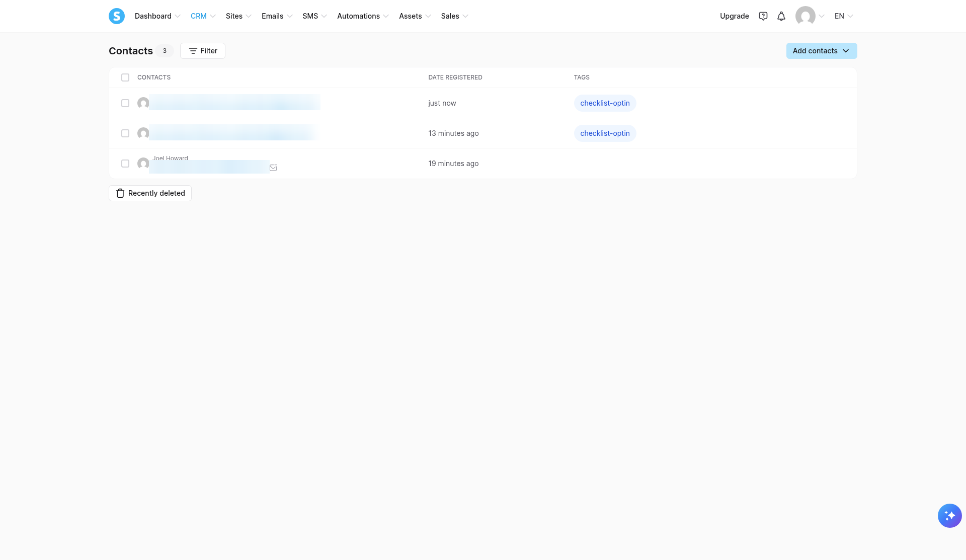Expand the profile avatar chevron
Viewport: 966px width, 560px height.
click(822, 16)
